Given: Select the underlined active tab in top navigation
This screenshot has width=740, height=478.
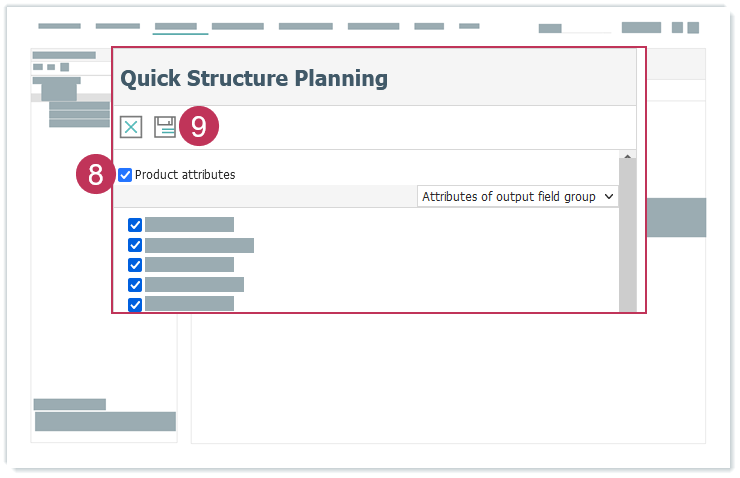Looking at the screenshot, I should coord(176,26).
